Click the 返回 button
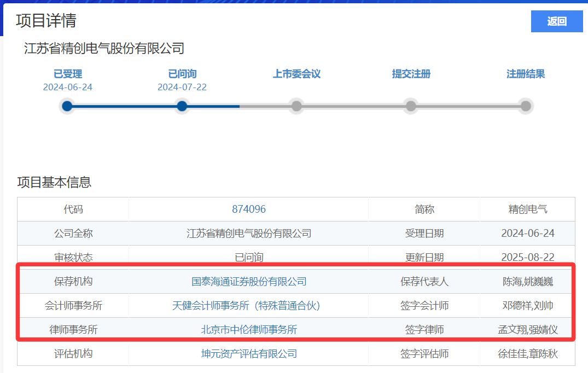This screenshot has height=373, width=588. 556,21
